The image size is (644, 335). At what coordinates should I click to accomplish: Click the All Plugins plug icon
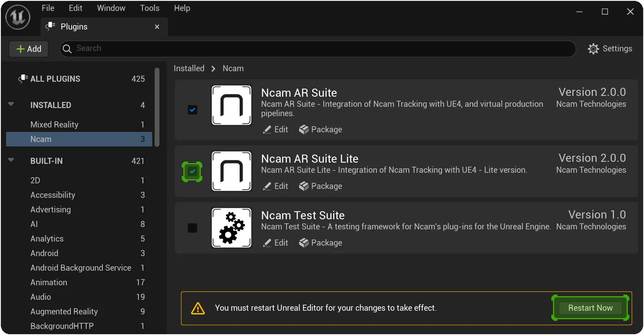pyautogui.click(x=23, y=78)
